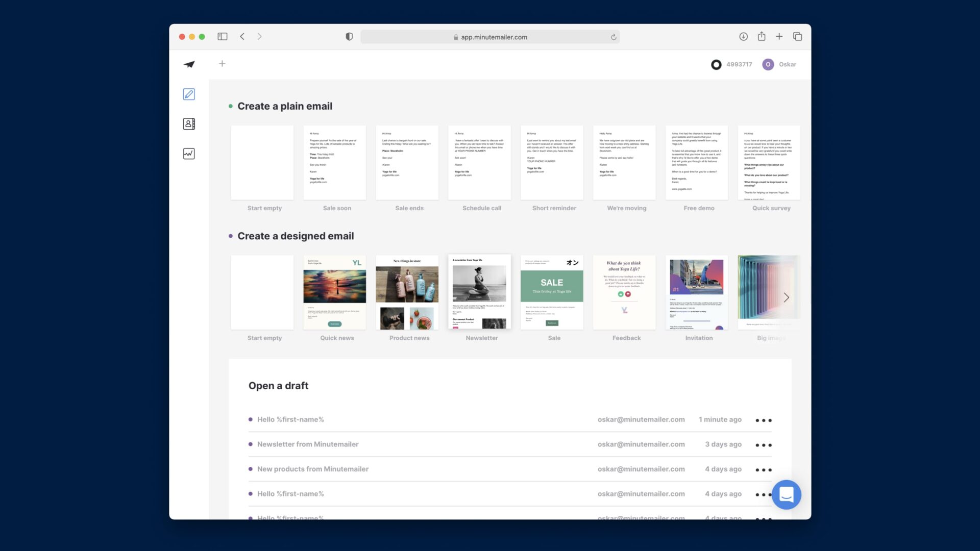980x551 pixels.
Task: Open the contacts address book sidebar icon
Action: point(189,123)
